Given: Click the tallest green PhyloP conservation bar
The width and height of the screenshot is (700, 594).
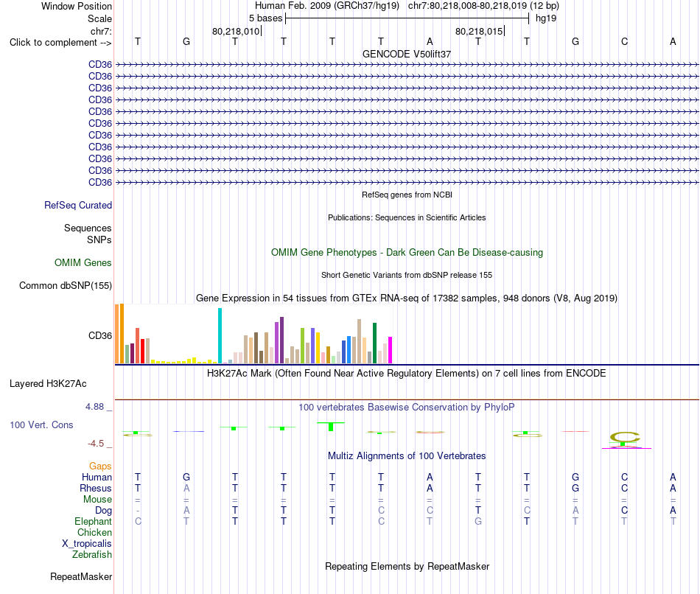Looking at the screenshot, I should coord(331,427).
